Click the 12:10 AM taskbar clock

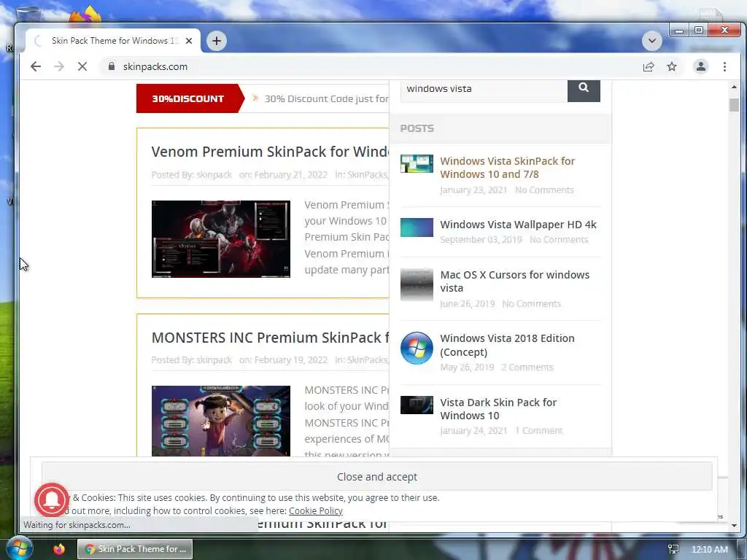pos(709,550)
